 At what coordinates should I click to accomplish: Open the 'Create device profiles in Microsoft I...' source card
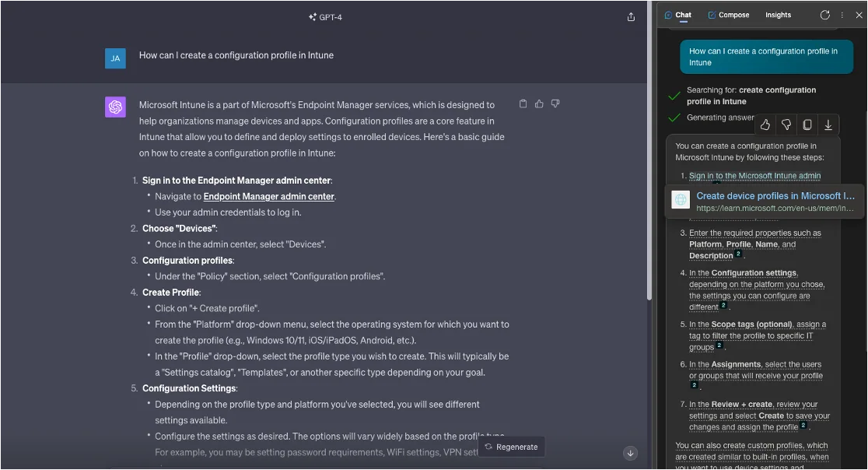click(x=765, y=202)
